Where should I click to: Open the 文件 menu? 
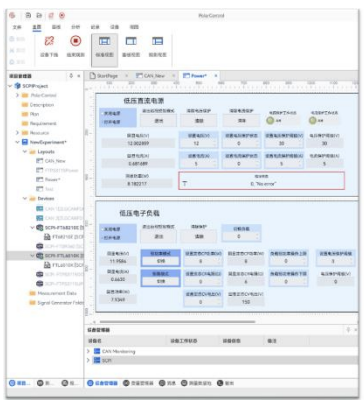(17, 27)
